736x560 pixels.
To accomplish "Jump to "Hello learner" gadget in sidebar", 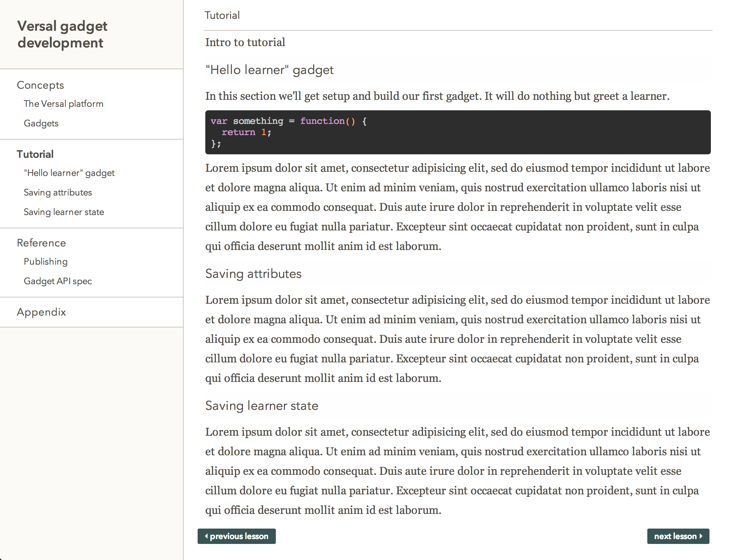I will [x=69, y=173].
